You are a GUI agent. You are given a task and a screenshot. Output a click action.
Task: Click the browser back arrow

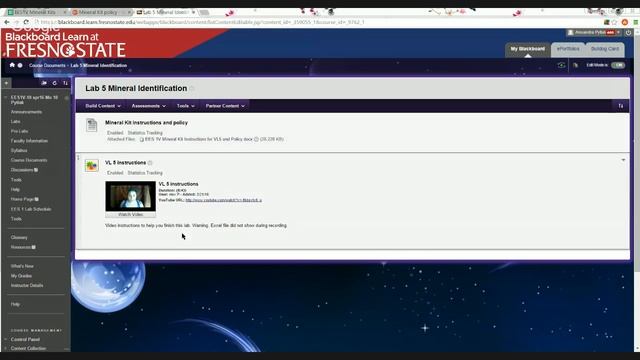[7, 22]
